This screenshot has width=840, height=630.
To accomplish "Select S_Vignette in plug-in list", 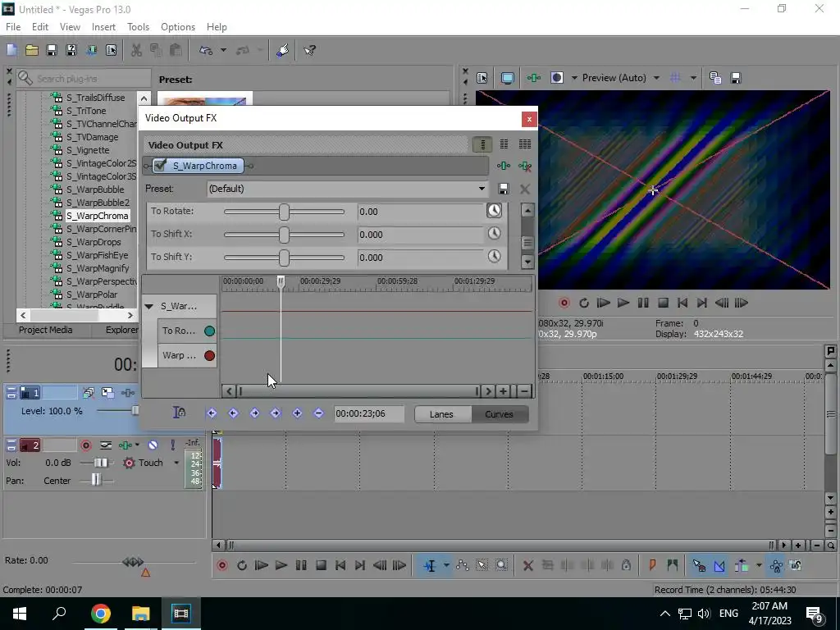I will [87, 150].
